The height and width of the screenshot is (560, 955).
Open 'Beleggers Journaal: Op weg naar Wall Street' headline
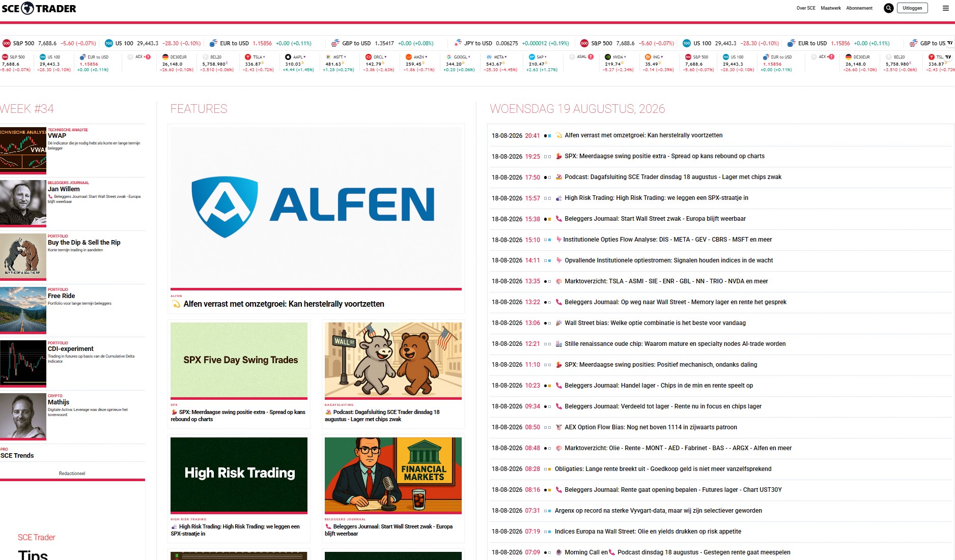(676, 302)
